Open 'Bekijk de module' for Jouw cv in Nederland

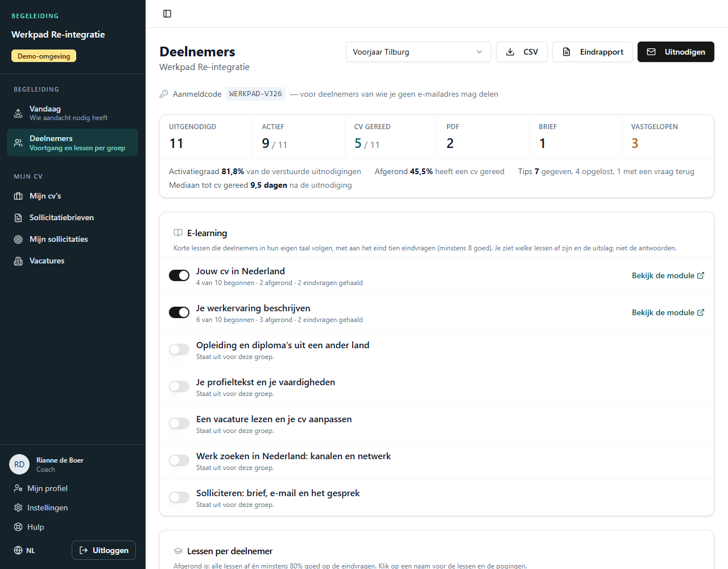[668, 275]
